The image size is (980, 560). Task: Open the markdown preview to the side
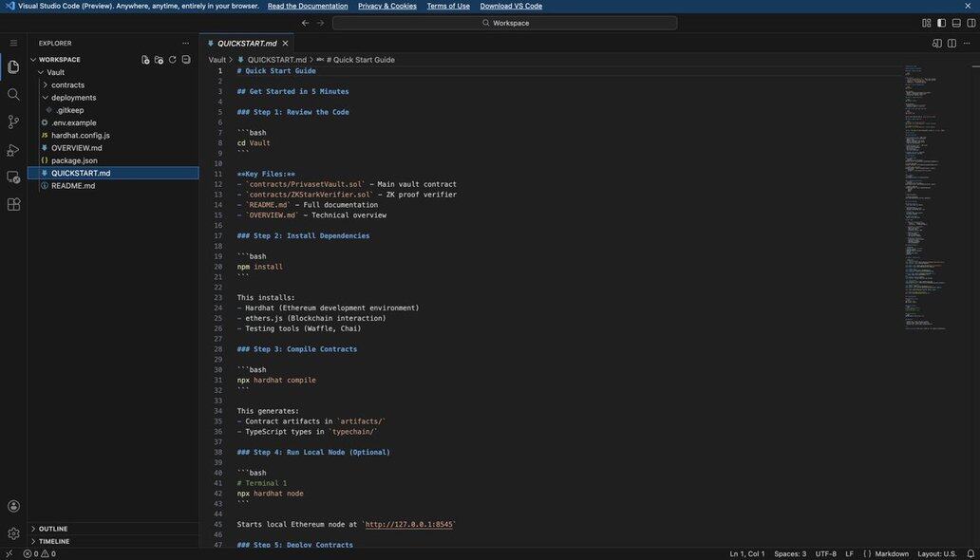coord(937,43)
